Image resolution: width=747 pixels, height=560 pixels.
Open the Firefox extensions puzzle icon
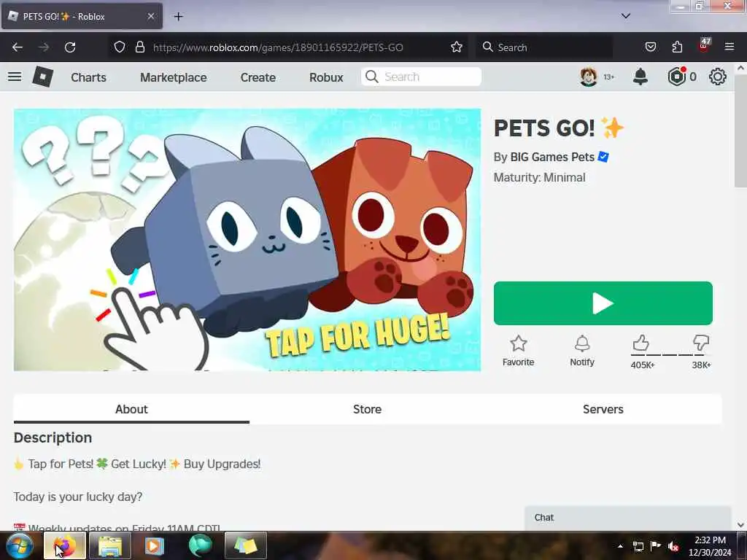point(677,47)
